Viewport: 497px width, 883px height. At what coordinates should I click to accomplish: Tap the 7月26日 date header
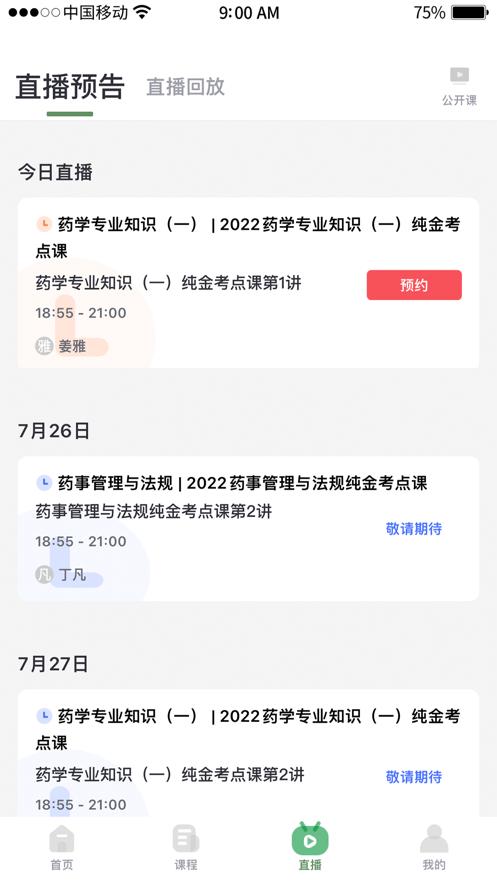coord(53,431)
